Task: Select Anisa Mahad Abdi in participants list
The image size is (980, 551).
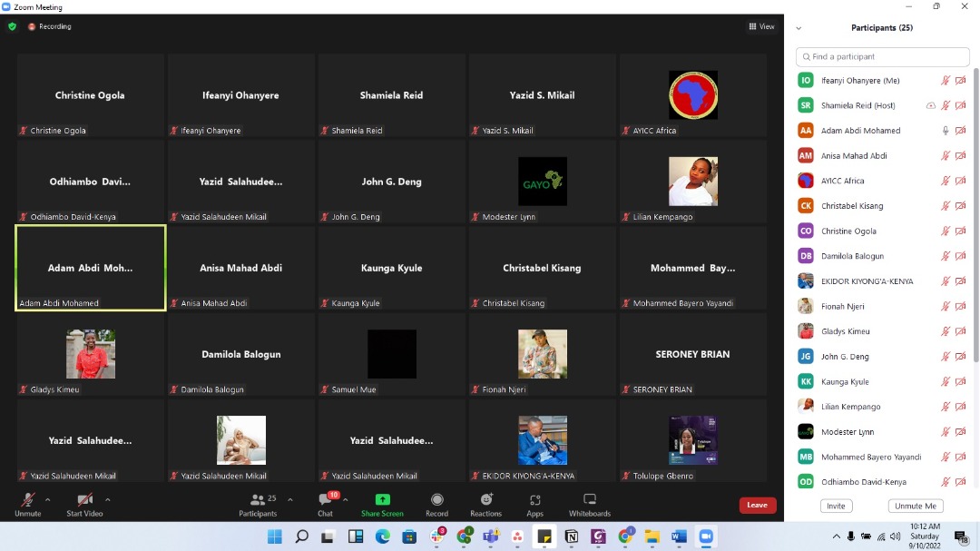Action: 882,156
